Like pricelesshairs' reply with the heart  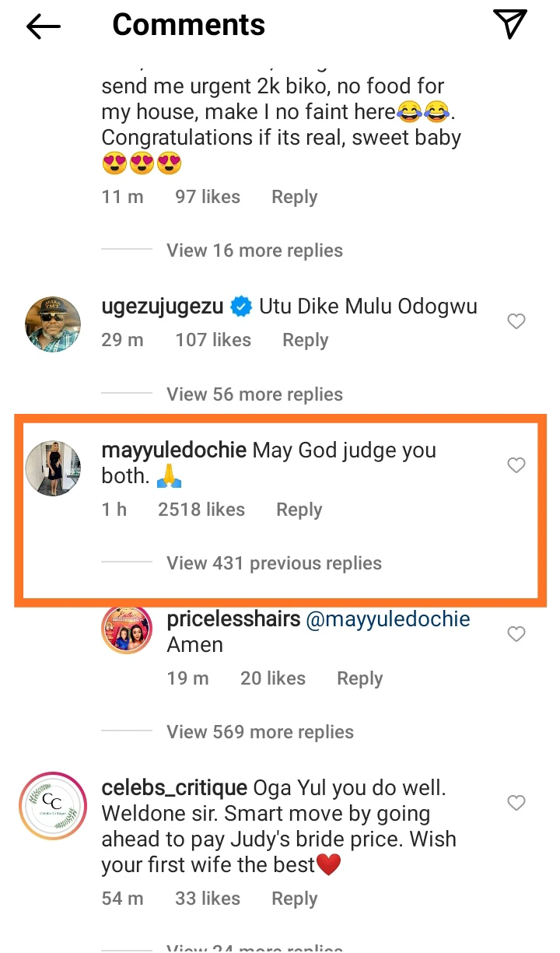click(516, 635)
